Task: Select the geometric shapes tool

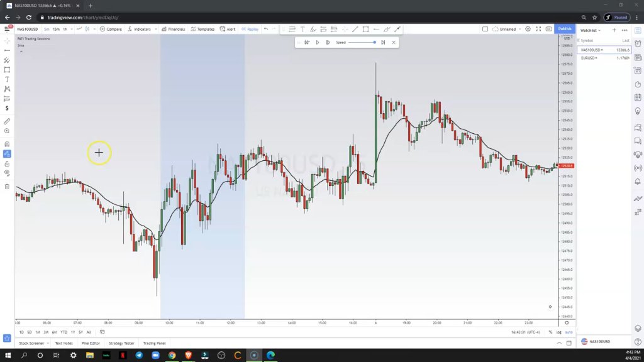Action: point(7,70)
